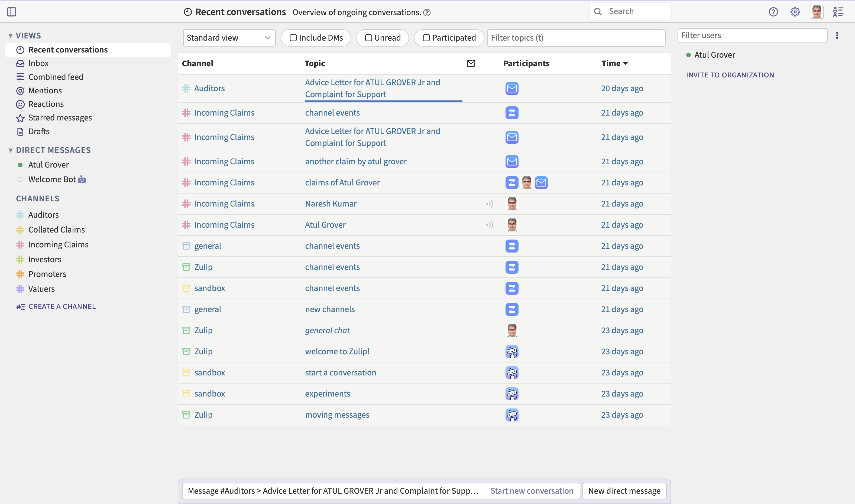Click in the Filter topics field

576,38
